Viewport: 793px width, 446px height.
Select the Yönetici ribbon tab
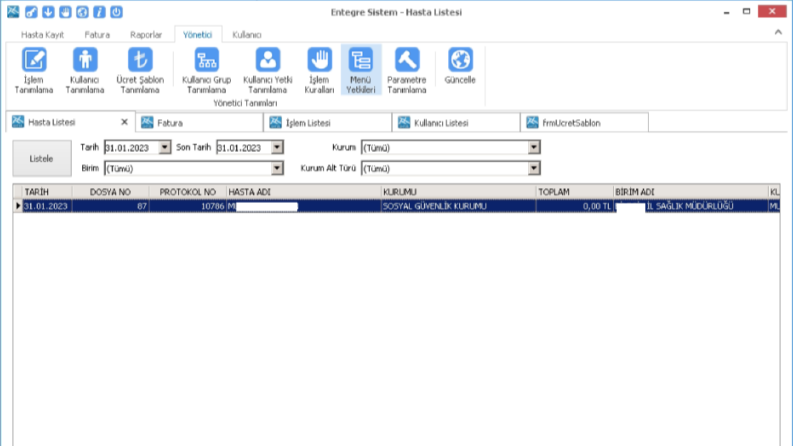pyautogui.click(x=198, y=35)
